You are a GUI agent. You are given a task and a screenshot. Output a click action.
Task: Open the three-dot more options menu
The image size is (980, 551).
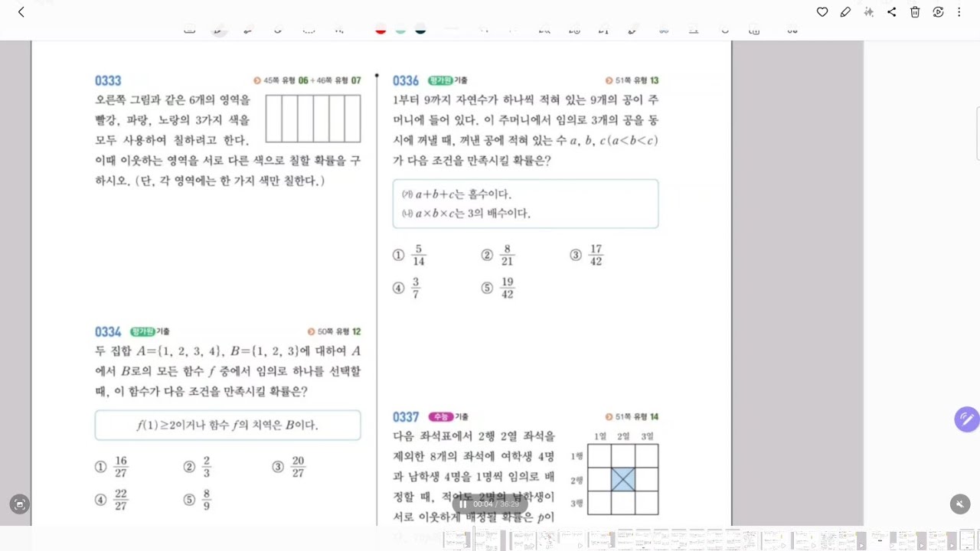pyautogui.click(x=961, y=11)
